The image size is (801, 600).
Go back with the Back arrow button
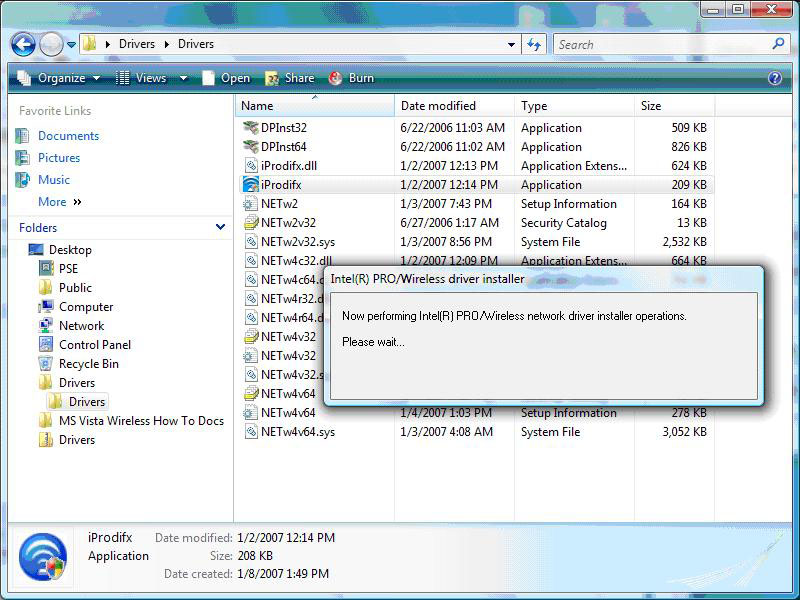[23, 44]
